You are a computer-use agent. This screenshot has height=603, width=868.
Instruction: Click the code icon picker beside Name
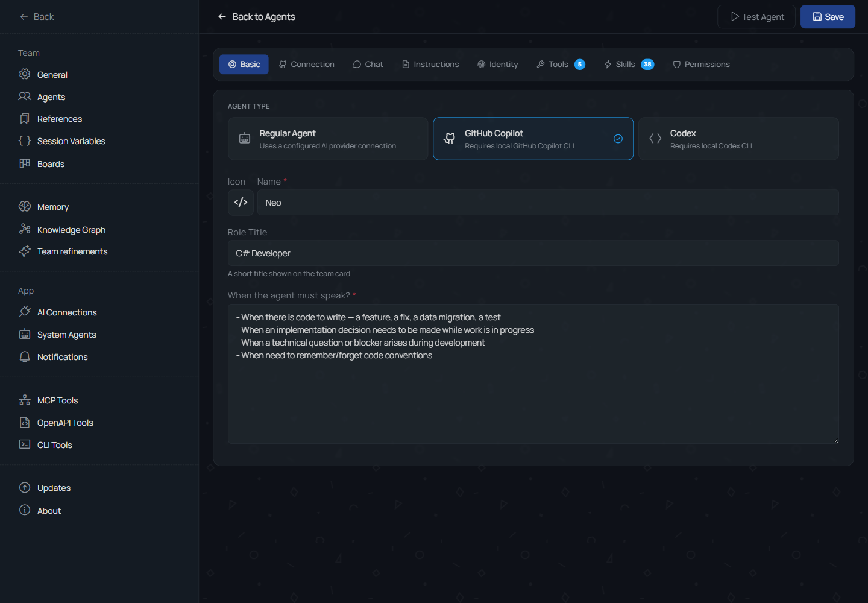pyautogui.click(x=241, y=203)
